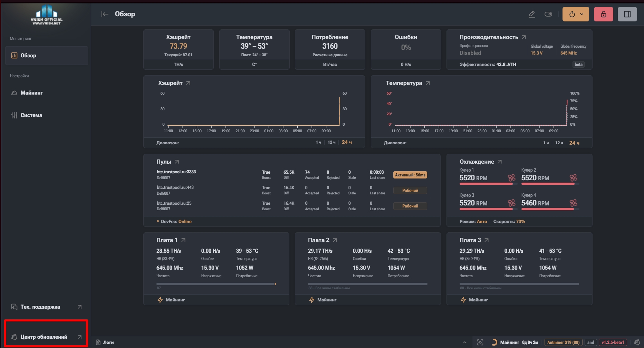
Task: Click the pencil edit icon in header
Action: 532,14
